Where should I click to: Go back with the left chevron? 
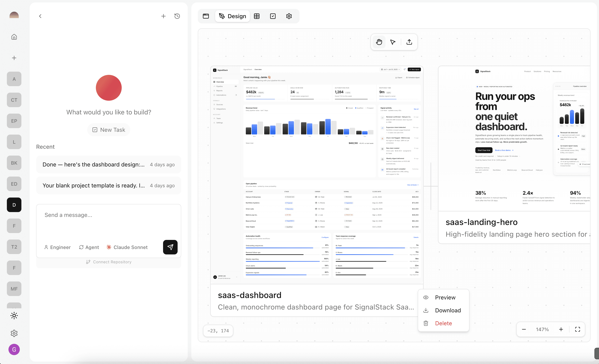pyautogui.click(x=40, y=16)
